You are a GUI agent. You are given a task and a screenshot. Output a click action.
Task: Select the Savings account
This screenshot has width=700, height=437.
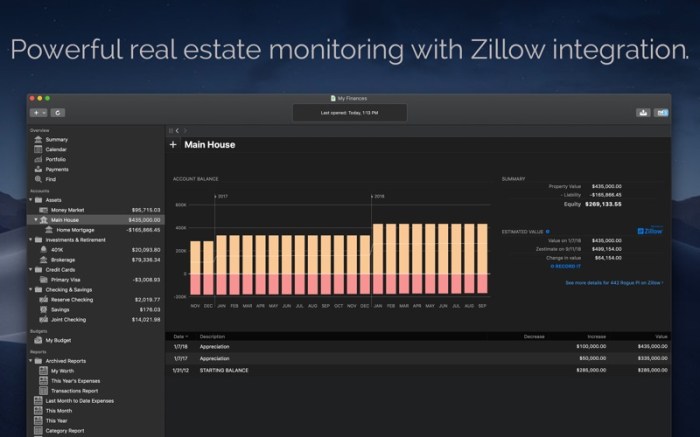(x=60, y=309)
